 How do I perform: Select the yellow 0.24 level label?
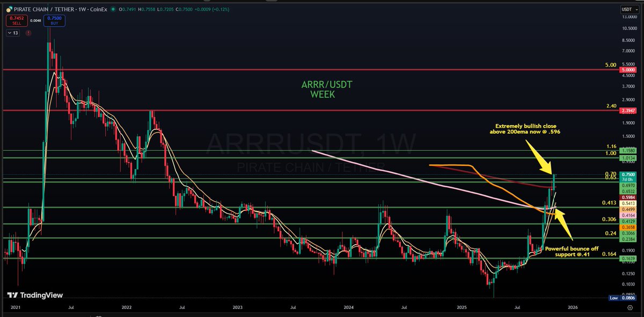point(610,234)
